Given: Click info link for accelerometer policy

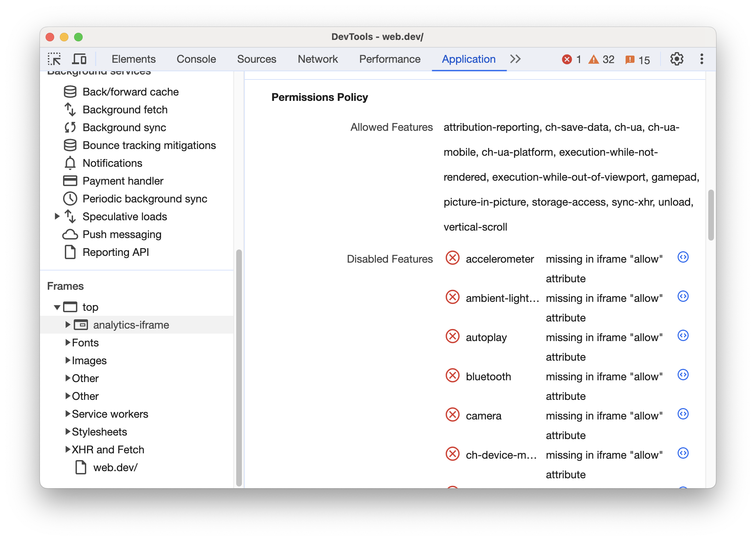Looking at the screenshot, I should point(683,257).
